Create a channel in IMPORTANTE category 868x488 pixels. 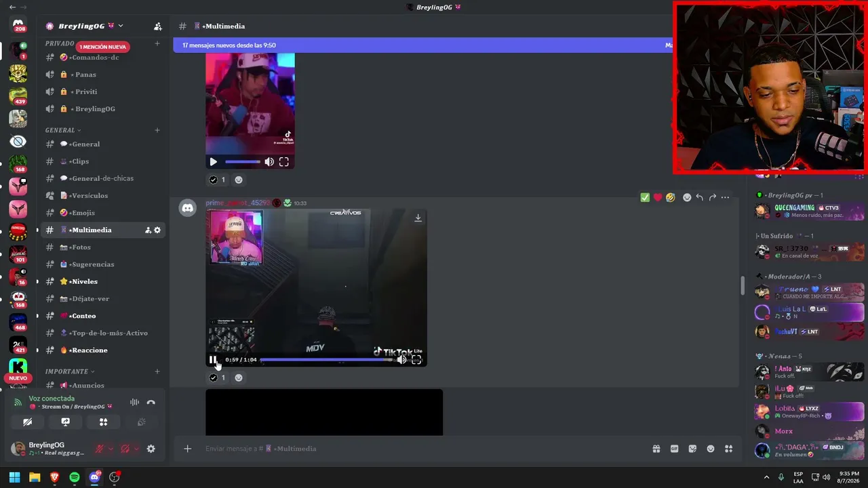(x=157, y=371)
